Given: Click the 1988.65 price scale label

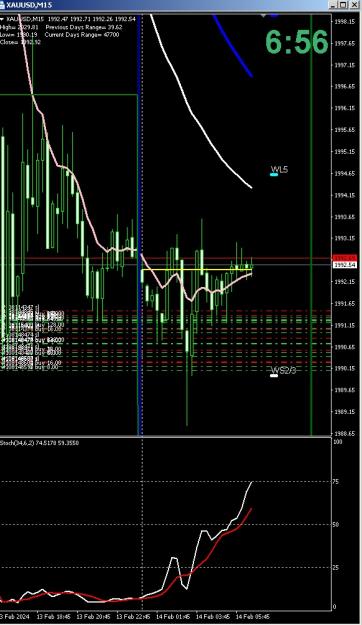Looking at the screenshot, I should (345, 433).
